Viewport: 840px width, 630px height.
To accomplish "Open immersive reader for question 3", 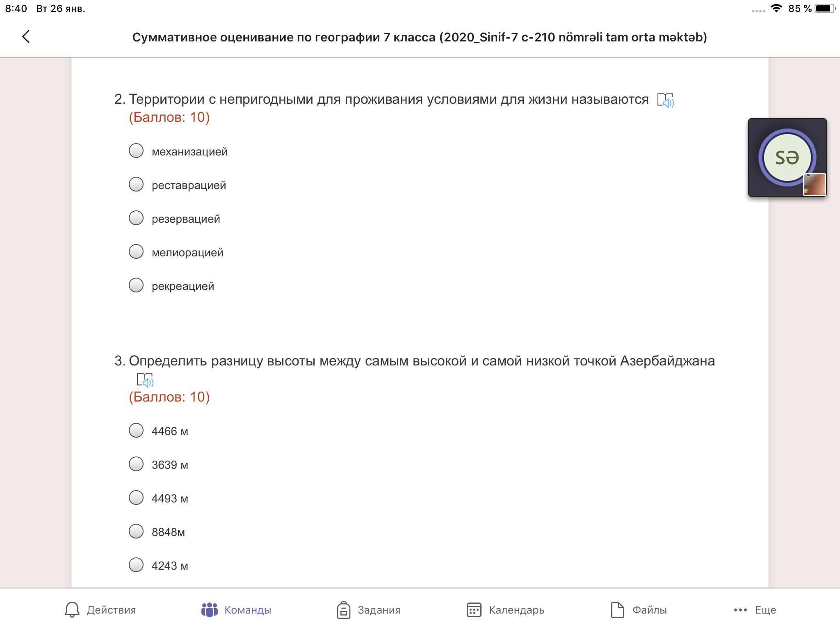I will (x=145, y=380).
